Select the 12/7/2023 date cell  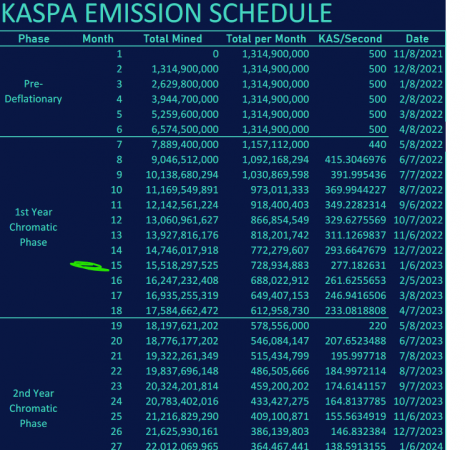418,431
